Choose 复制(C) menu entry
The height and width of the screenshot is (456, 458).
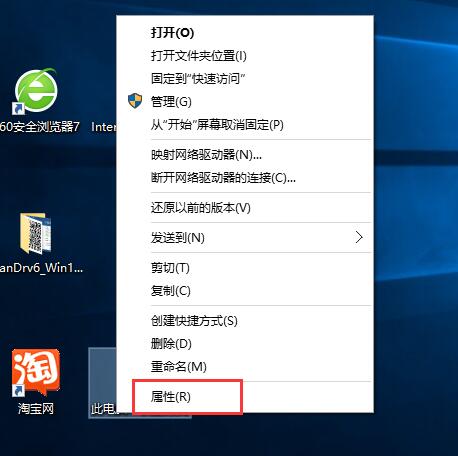[245, 291]
